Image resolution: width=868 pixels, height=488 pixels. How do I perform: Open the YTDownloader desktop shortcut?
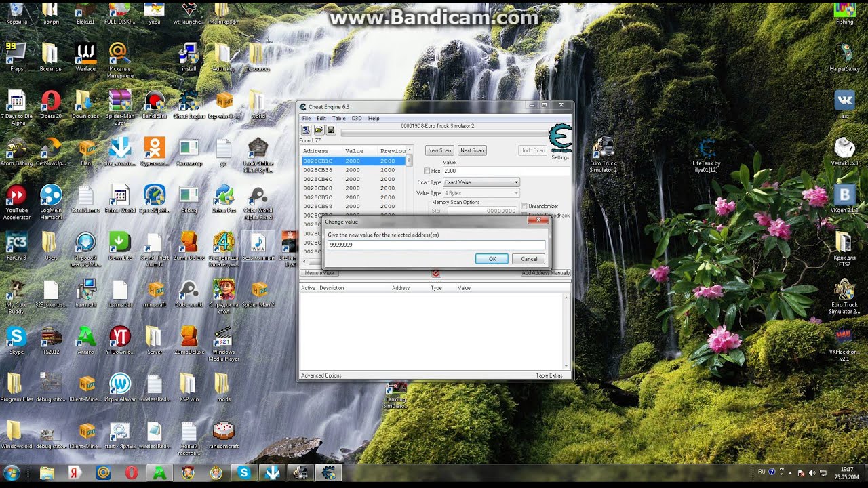(x=120, y=340)
